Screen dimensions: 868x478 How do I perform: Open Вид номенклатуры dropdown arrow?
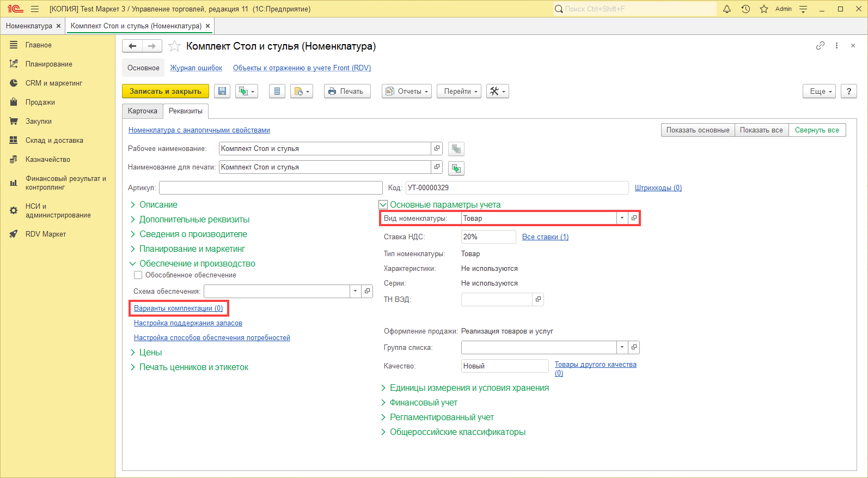click(622, 218)
